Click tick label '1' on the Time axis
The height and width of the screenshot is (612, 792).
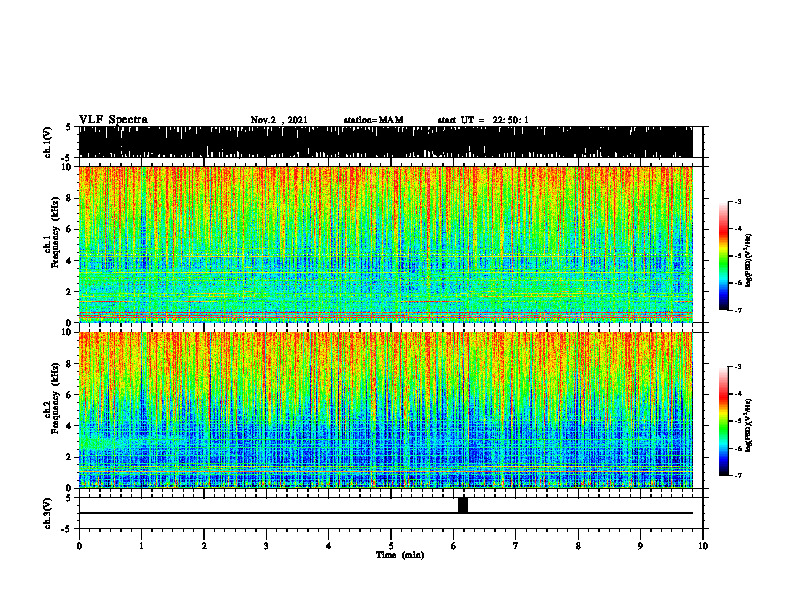pos(141,546)
